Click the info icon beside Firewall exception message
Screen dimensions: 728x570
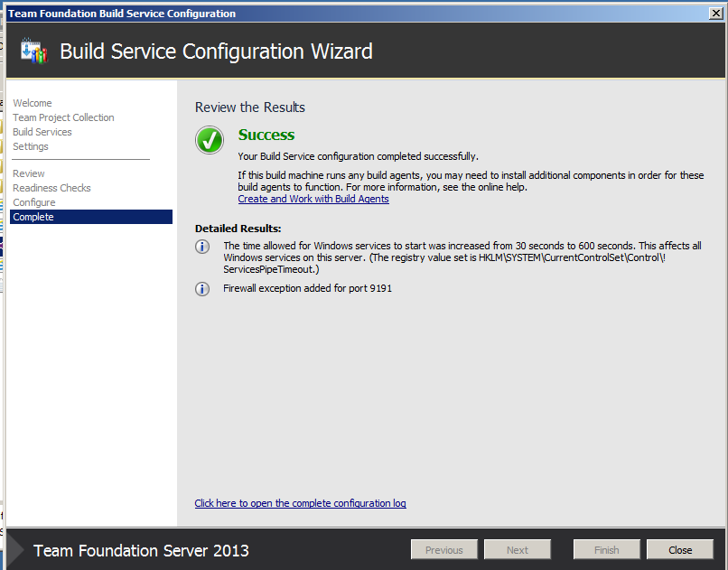(203, 289)
